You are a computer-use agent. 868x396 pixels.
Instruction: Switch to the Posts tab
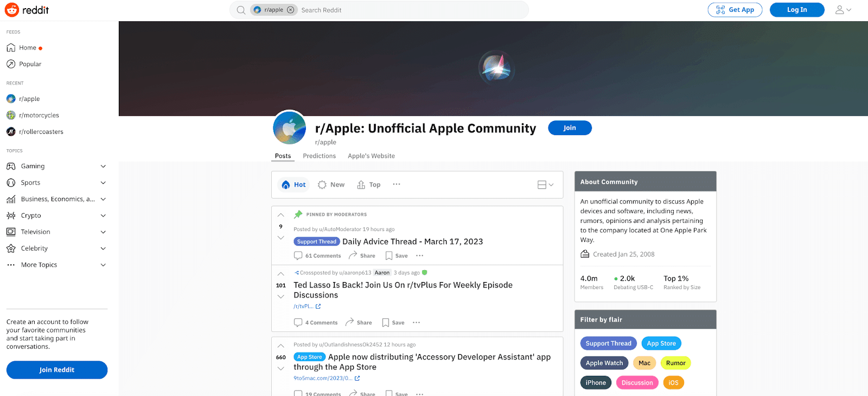tap(283, 156)
